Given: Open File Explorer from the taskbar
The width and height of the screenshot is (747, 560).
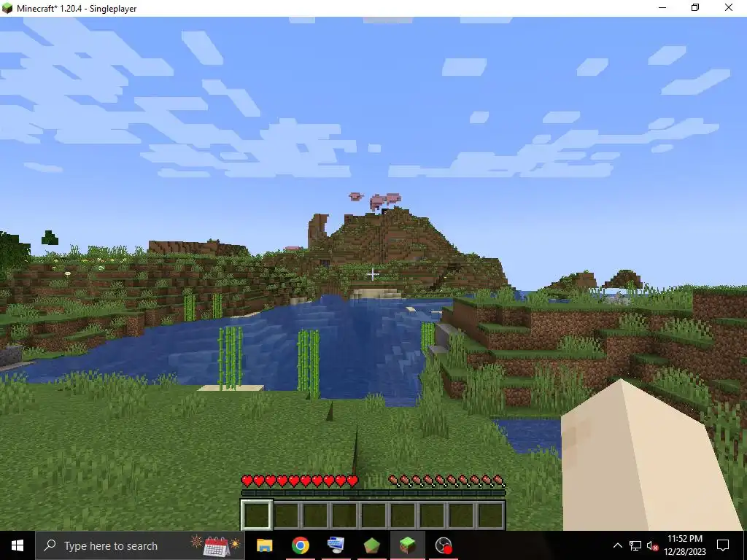Looking at the screenshot, I should click(x=264, y=545).
